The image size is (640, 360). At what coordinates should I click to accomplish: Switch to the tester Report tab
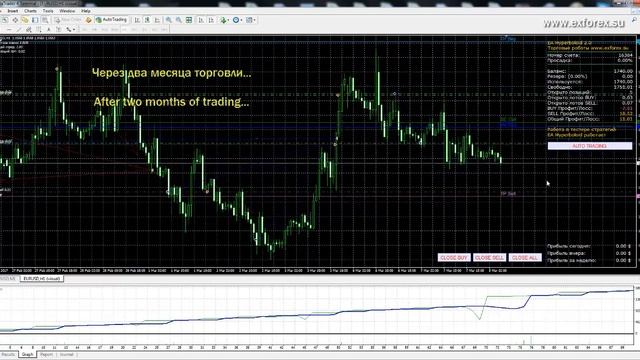[x=46, y=355]
